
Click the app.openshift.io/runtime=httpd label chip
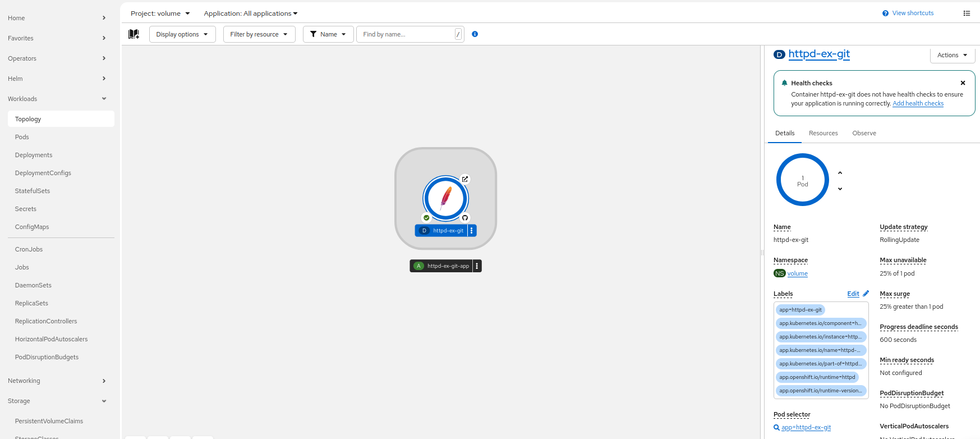click(817, 377)
